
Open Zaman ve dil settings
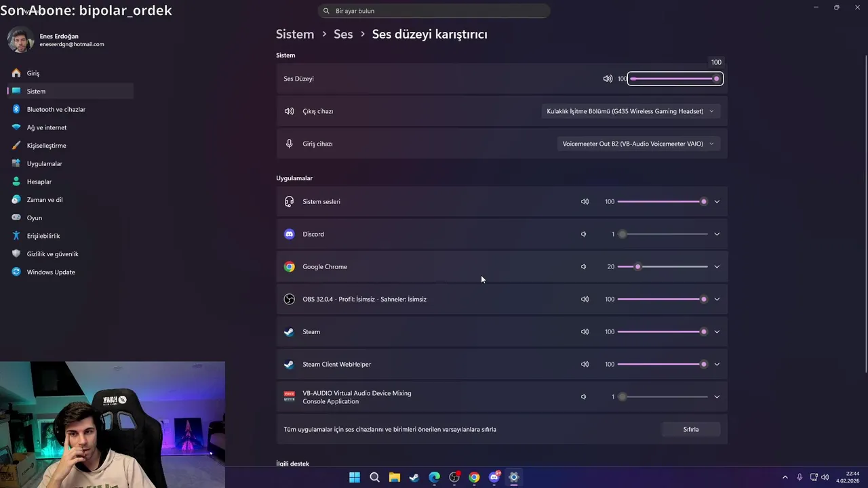pyautogui.click(x=70, y=200)
